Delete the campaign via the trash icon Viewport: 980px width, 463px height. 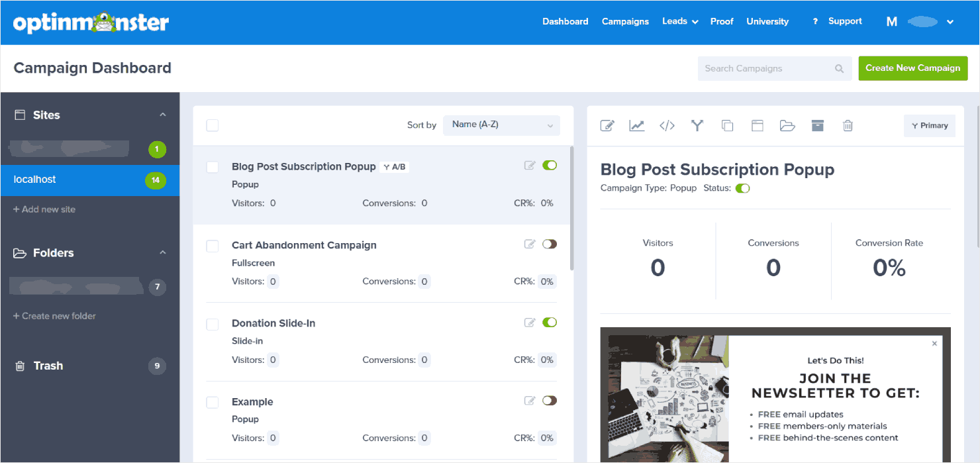point(848,125)
